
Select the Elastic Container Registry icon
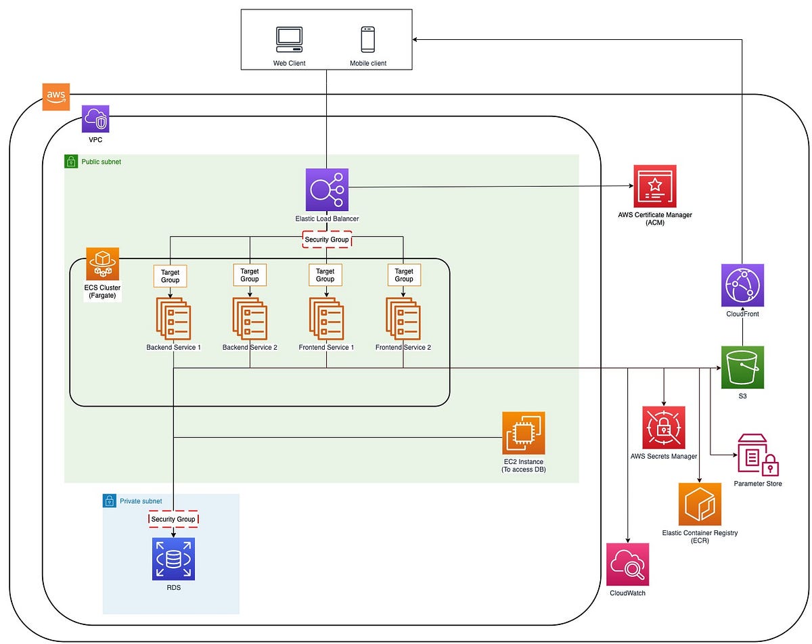(700, 503)
